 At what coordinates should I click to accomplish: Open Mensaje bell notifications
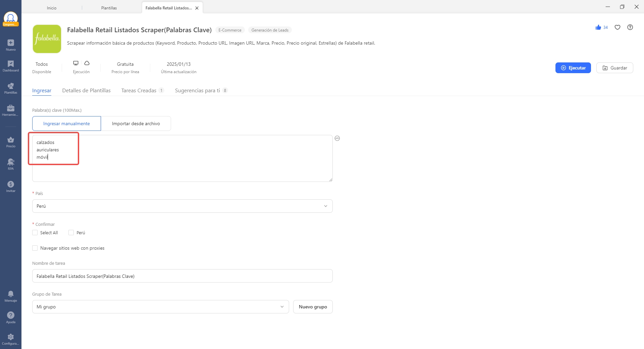[11, 294]
